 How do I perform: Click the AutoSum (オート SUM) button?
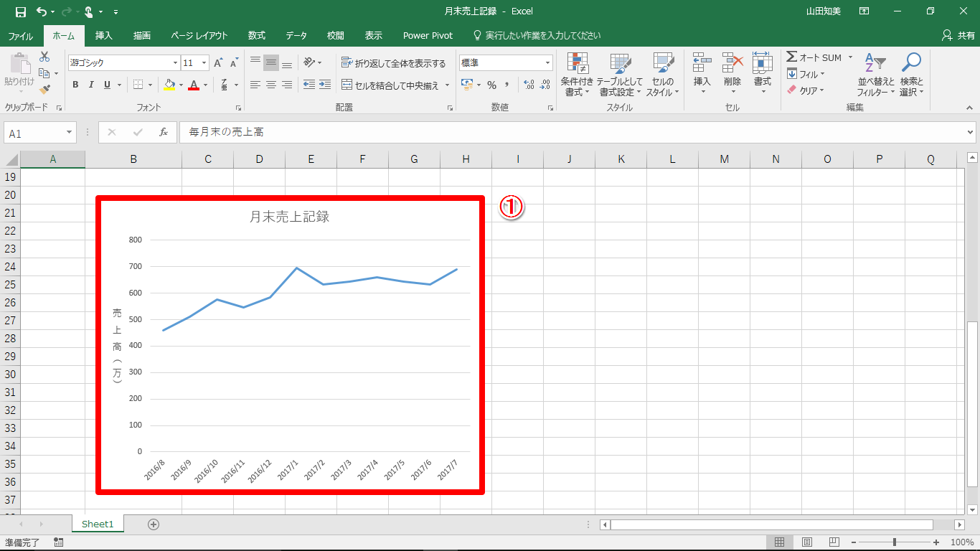tap(814, 57)
